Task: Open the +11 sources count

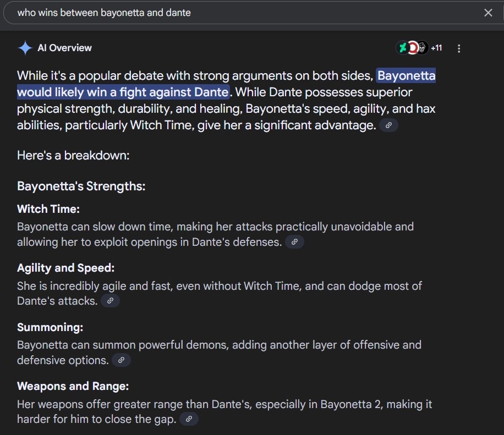Action: (436, 48)
